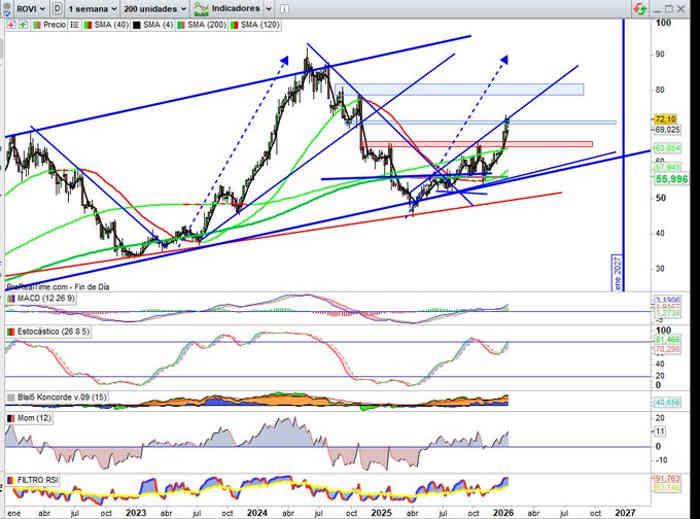Expand the 1 semana timeframe dropdown
700x519 pixels.
pos(92,8)
